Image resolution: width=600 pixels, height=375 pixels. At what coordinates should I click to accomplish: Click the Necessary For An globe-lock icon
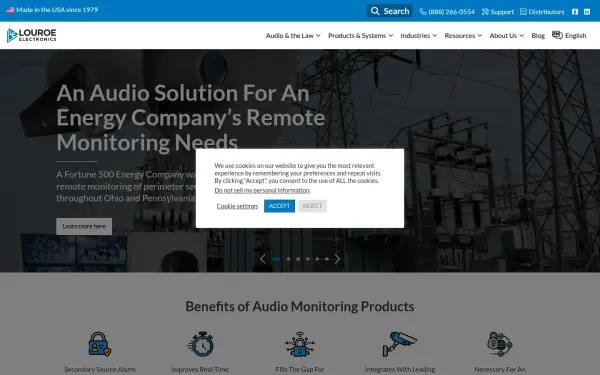point(500,344)
